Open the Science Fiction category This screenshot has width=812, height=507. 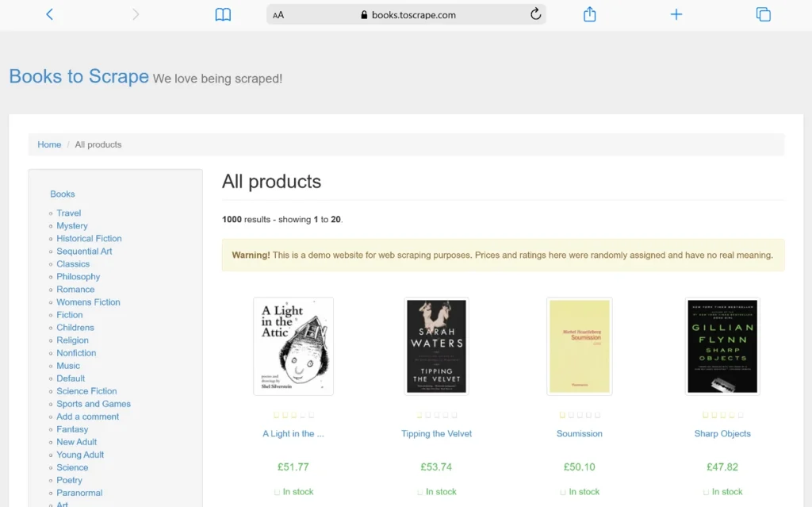click(86, 391)
